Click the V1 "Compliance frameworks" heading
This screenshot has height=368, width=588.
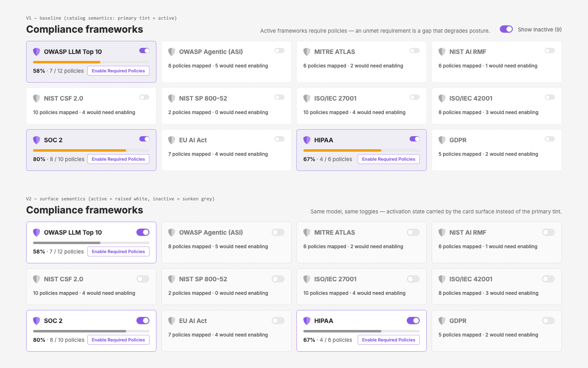coord(85,29)
